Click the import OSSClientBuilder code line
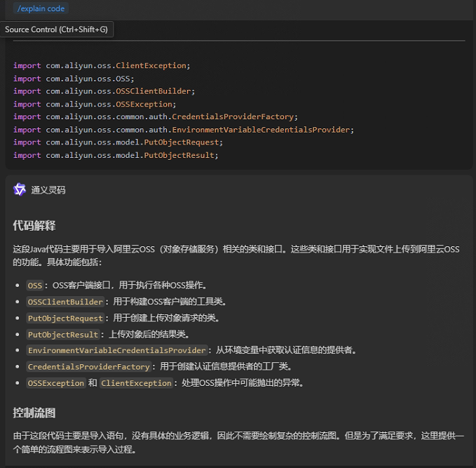This screenshot has width=476, height=468. pyautogui.click(x=104, y=91)
